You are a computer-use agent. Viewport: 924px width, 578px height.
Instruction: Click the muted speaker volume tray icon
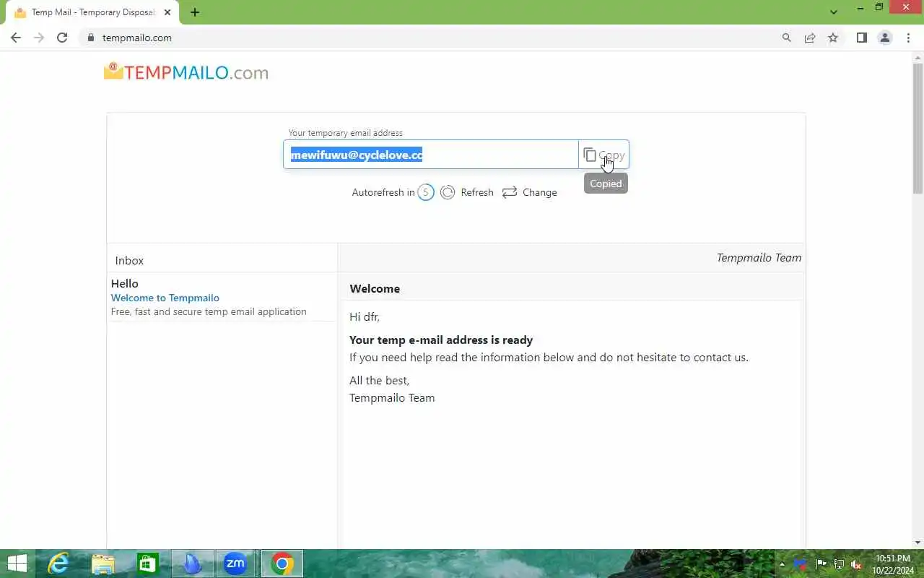pyautogui.click(x=856, y=564)
